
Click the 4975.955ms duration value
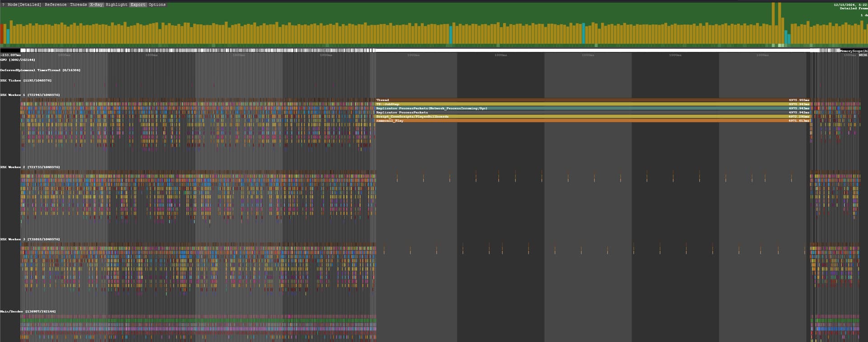(x=799, y=100)
